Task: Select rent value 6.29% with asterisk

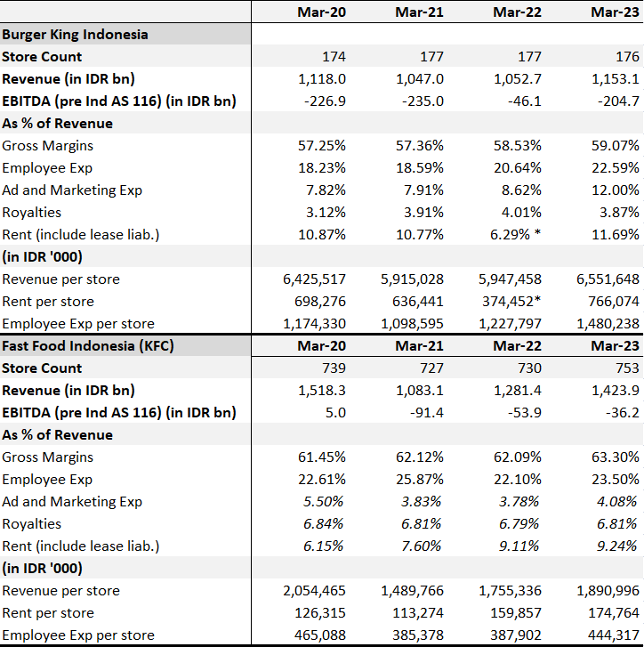Action: 515,235
